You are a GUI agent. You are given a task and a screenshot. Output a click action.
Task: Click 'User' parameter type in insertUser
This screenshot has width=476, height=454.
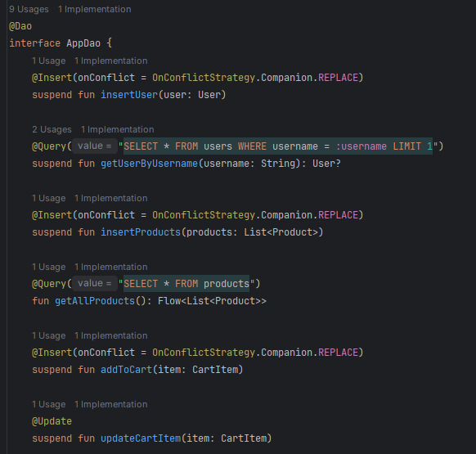click(209, 95)
